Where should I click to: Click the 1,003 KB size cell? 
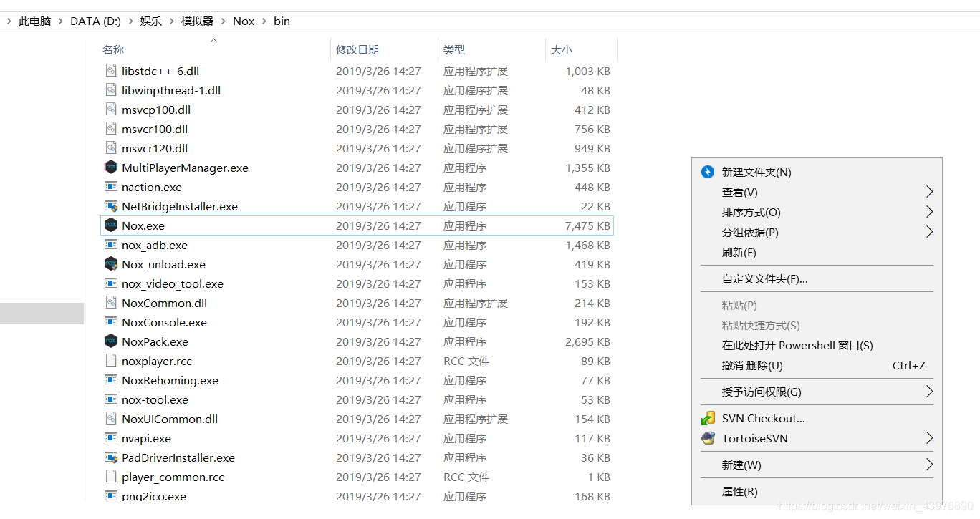click(587, 71)
